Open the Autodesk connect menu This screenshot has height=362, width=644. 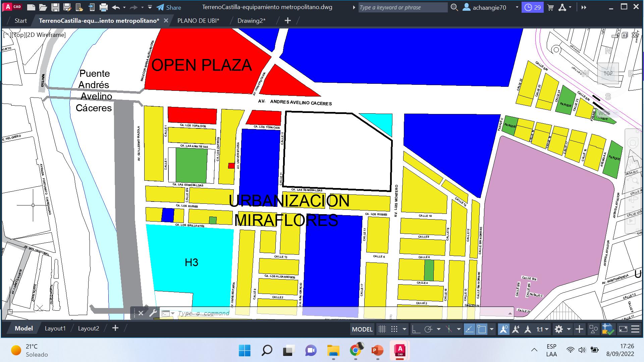564,7
